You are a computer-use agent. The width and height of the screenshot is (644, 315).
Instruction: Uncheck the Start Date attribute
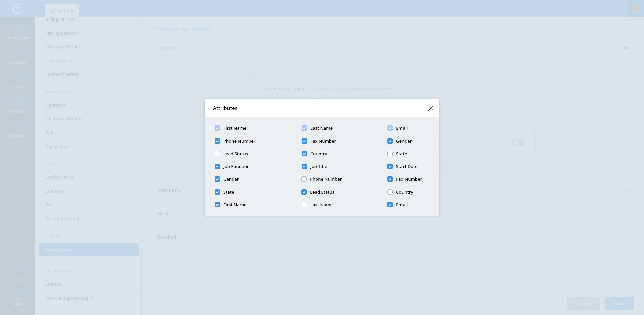pyautogui.click(x=390, y=166)
